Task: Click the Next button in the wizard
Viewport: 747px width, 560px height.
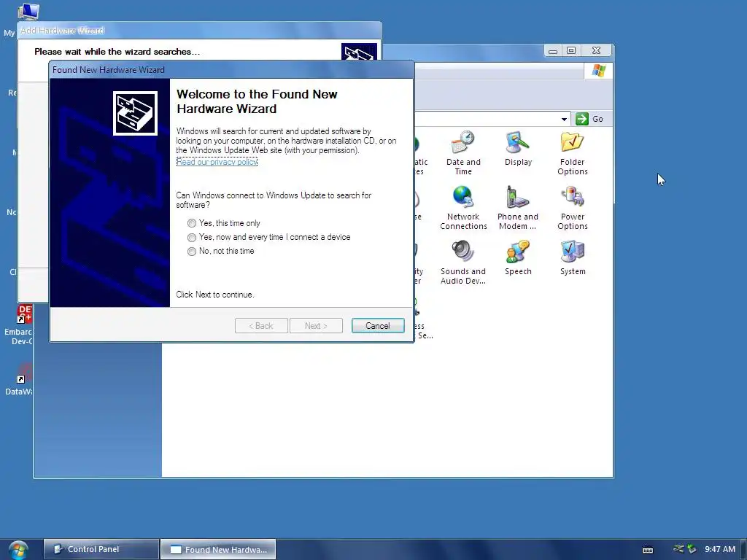Action: [316, 326]
